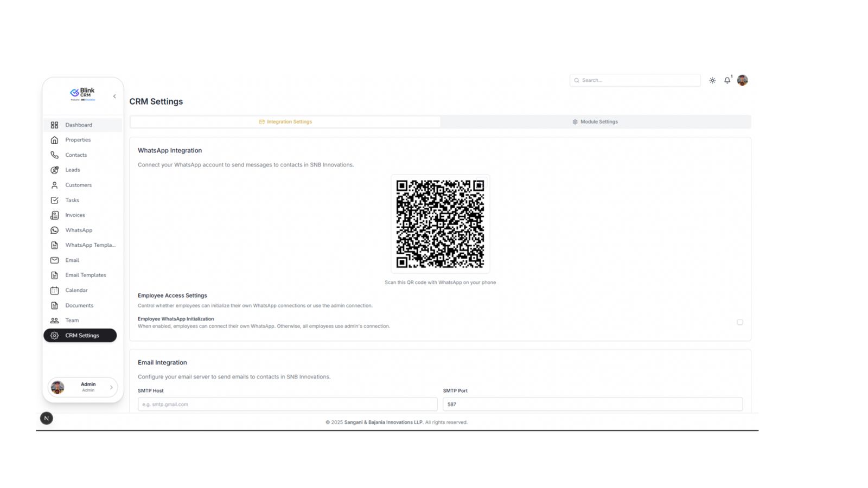
Task: Click the WhatsApp Templates document icon
Action: click(54, 245)
